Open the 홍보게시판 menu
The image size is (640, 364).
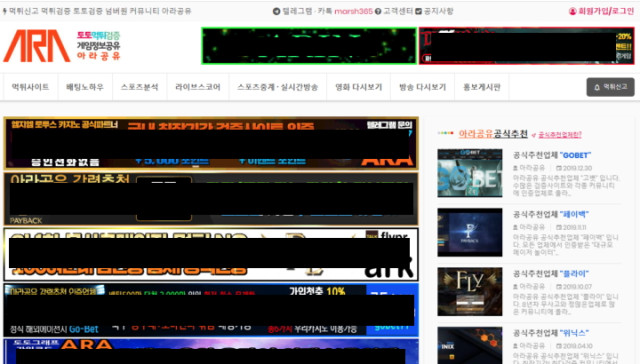(482, 87)
